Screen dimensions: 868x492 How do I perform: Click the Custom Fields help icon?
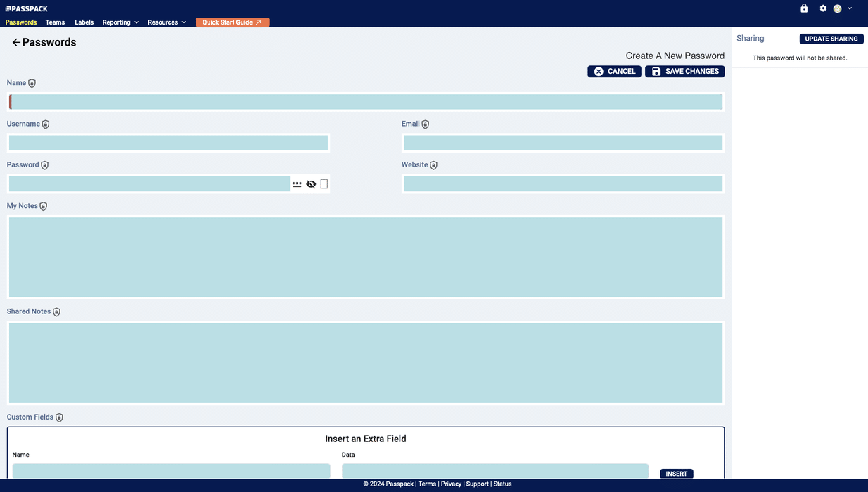pos(60,417)
